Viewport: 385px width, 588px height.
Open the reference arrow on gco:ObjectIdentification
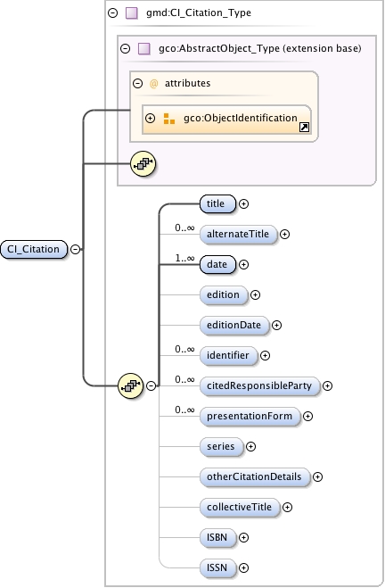pos(305,128)
